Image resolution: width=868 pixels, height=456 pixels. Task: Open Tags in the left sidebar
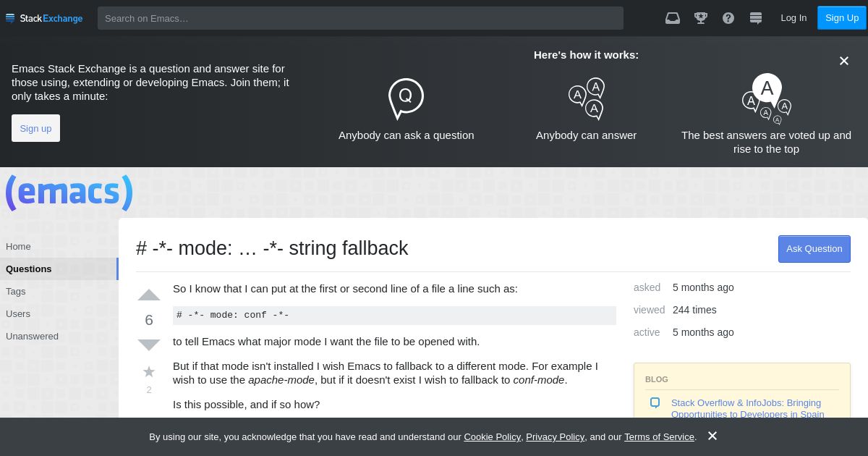pos(15,292)
